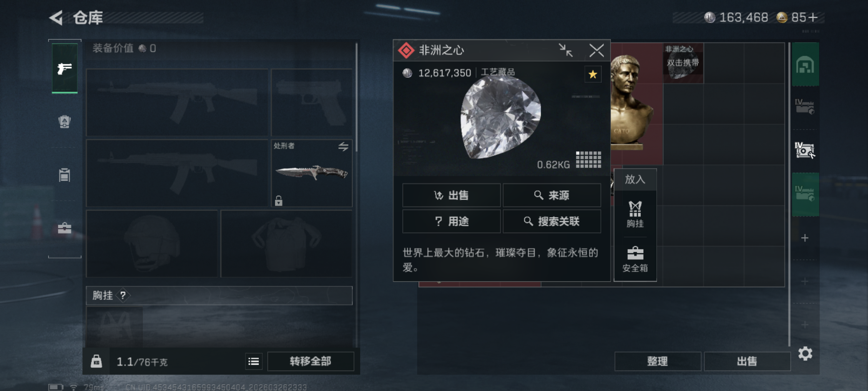Click 搜索关联 search related button
The height and width of the screenshot is (391, 868).
(x=551, y=221)
